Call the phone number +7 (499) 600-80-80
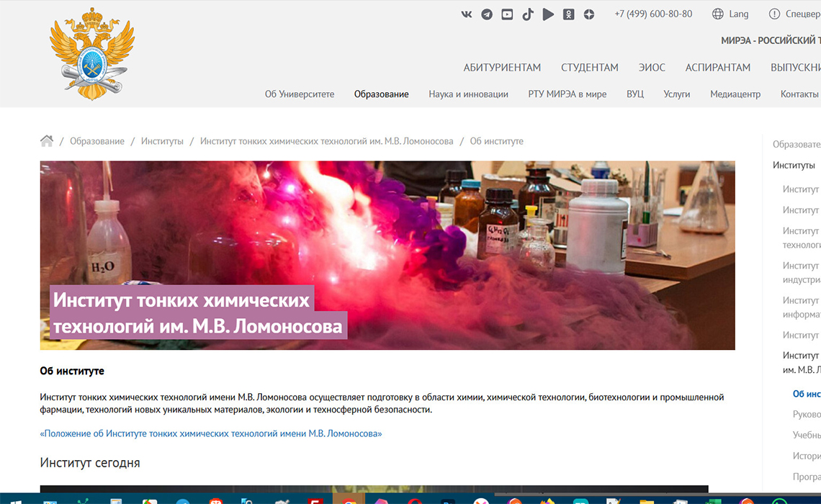The image size is (821, 504). (653, 14)
